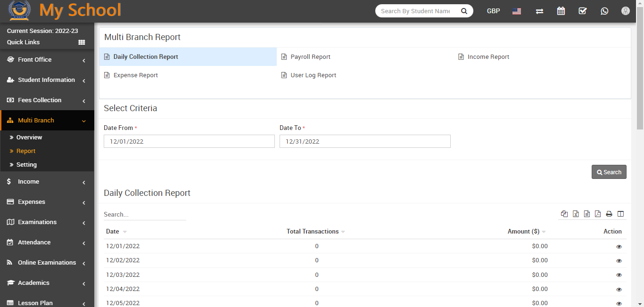This screenshot has width=644, height=307.
Task: Open the task checklist icon in header
Action: [583, 11]
